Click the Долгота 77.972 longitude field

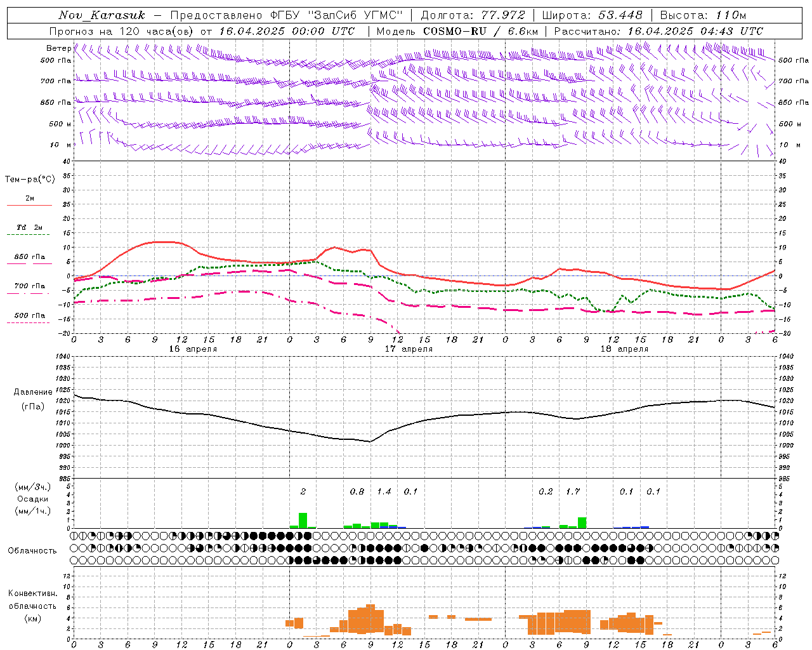tap(473, 15)
